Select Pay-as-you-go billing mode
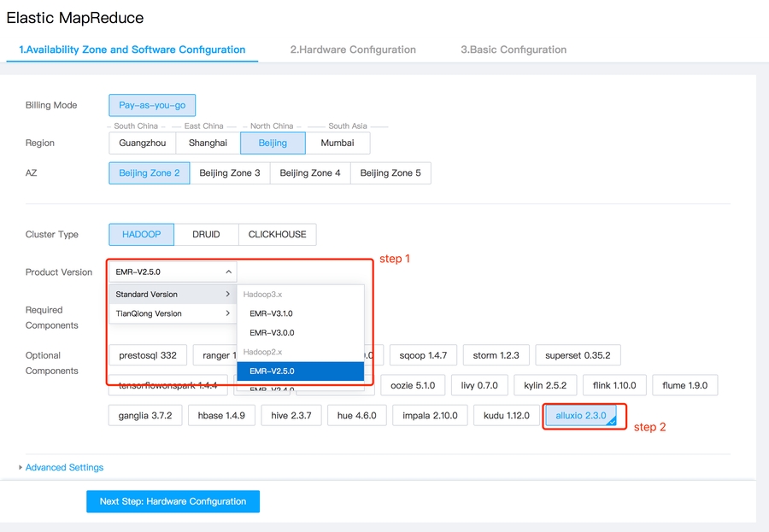The width and height of the screenshot is (769, 532). 152,105
